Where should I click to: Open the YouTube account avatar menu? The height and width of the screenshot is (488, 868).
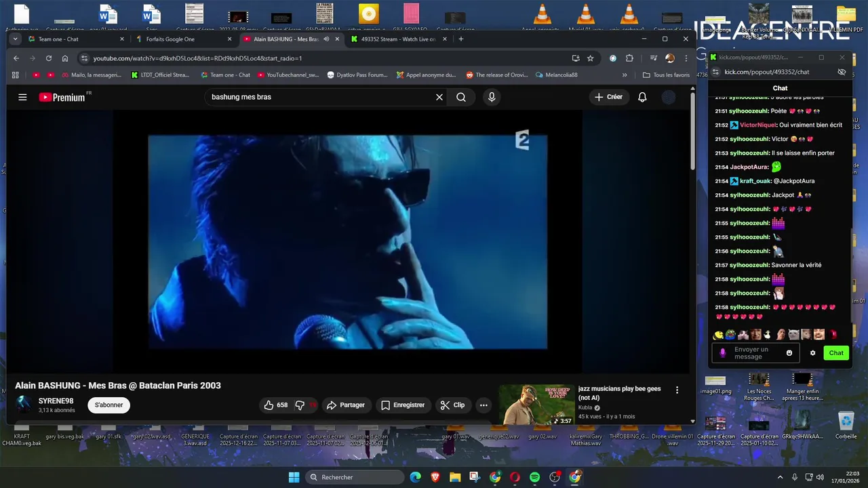coord(669,97)
